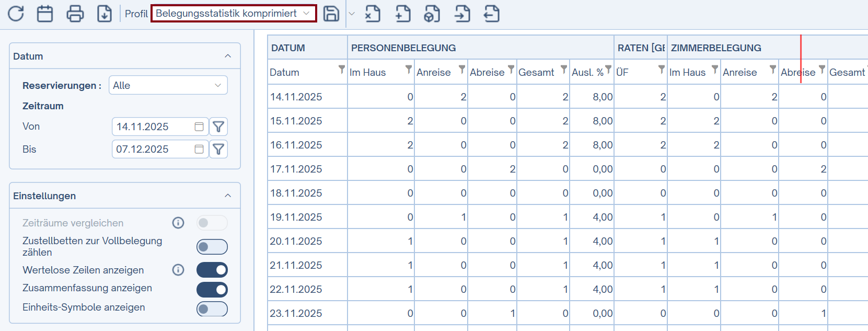Click filter icon on Zimmerbelegung Abreise column
Image resolution: width=868 pixels, height=331 pixels.
[822, 69]
